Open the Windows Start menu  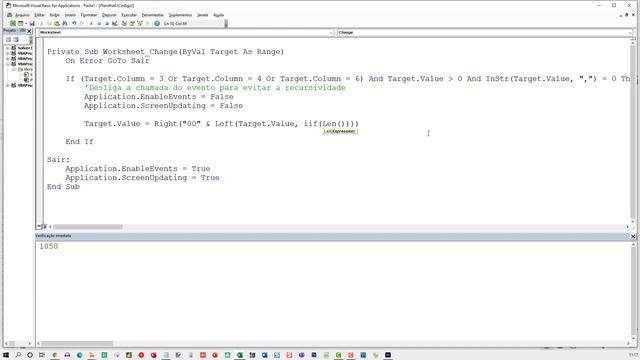(6, 355)
